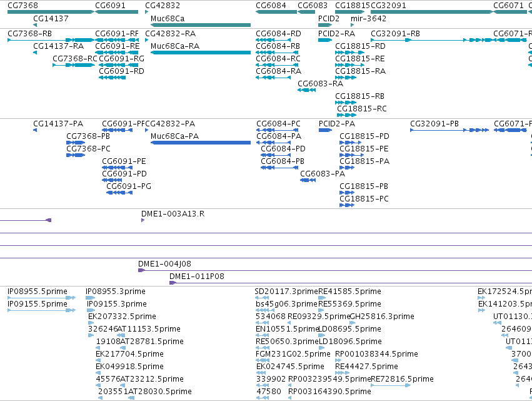Select the CG6091-PG protein label
Image resolution: width=532 pixels, height=401 pixels.
click(x=129, y=186)
